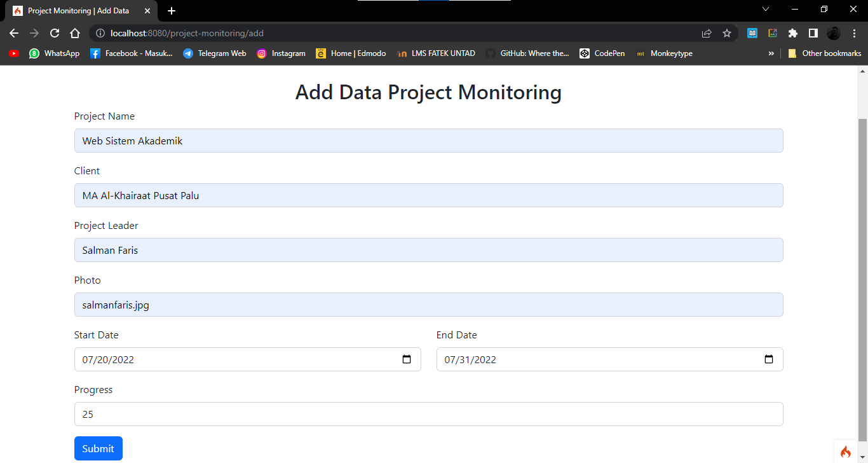Switch to the Project Monitoring tab
868x463 pixels.
[x=76, y=10]
